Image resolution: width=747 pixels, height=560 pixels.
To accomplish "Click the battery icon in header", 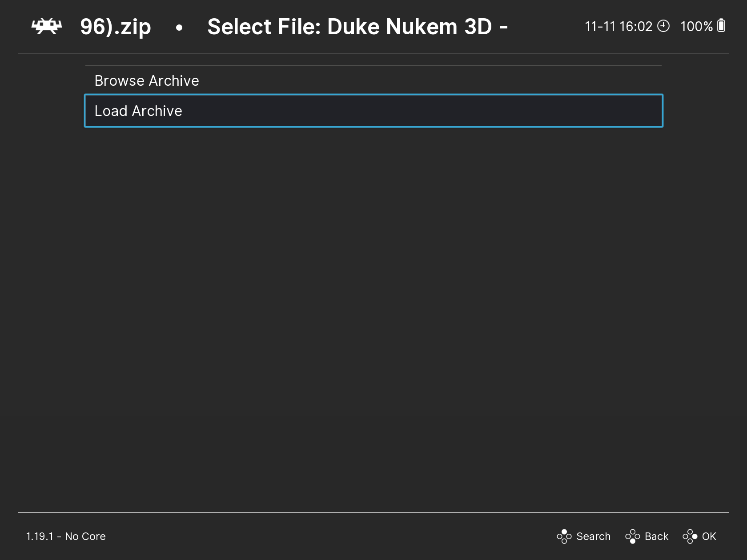I will tap(721, 26).
